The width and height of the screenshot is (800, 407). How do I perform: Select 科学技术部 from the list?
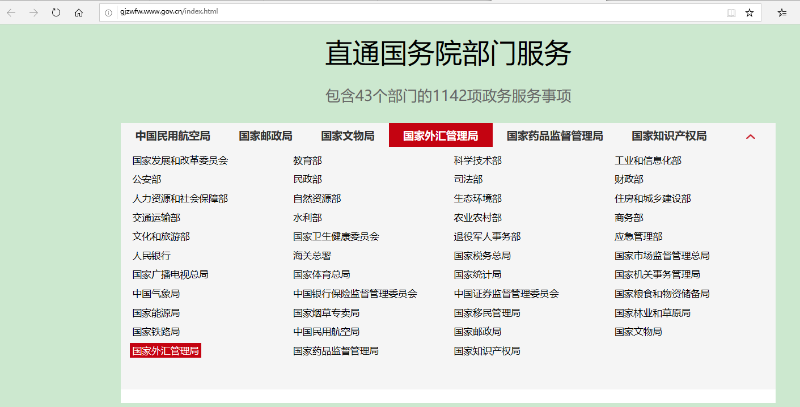point(477,160)
